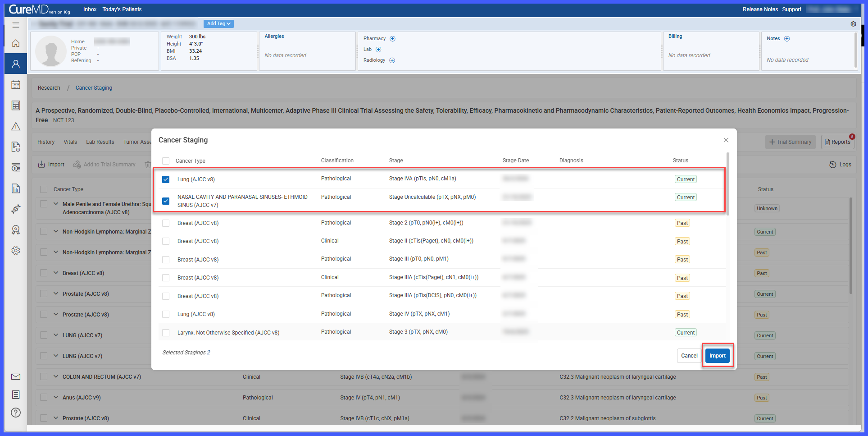Add a Pharmacy entry with plus icon

click(x=392, y=39)
